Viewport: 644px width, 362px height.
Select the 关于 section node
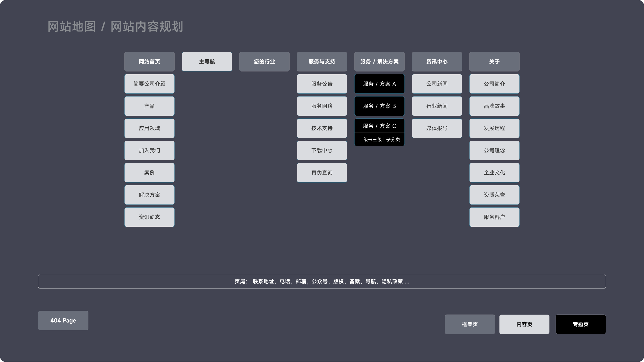[494, 62]
